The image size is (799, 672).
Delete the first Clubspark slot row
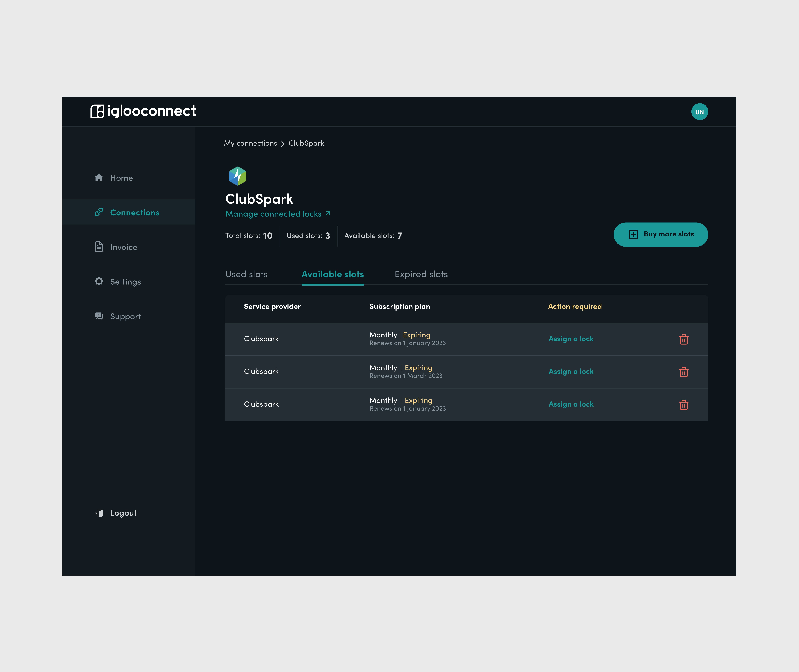point(684,339)
